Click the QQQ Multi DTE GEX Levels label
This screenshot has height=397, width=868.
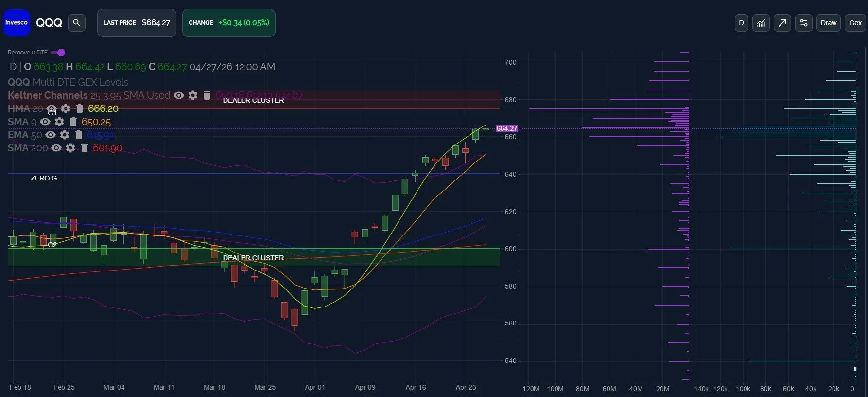pyautogui.click(x=68, y=82)
